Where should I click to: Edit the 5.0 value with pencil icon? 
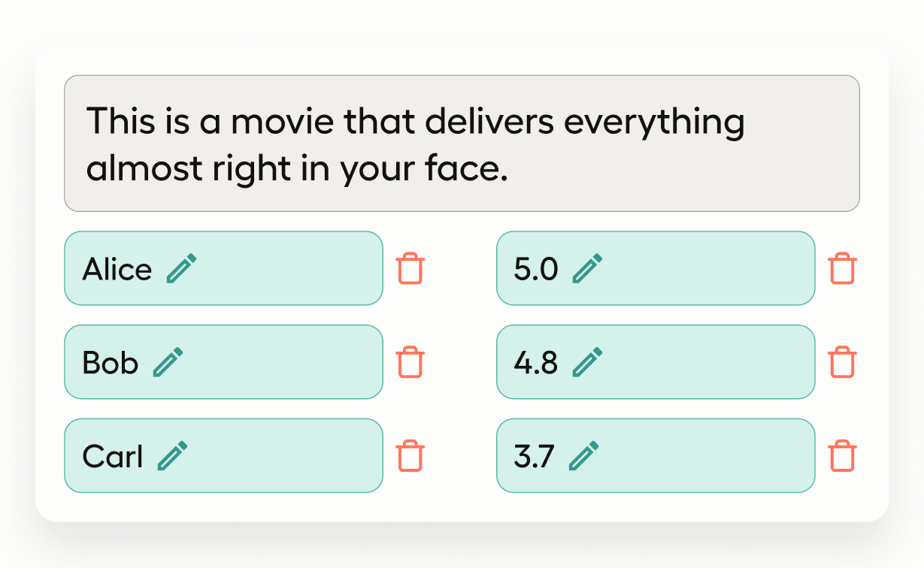coord(587,268)
